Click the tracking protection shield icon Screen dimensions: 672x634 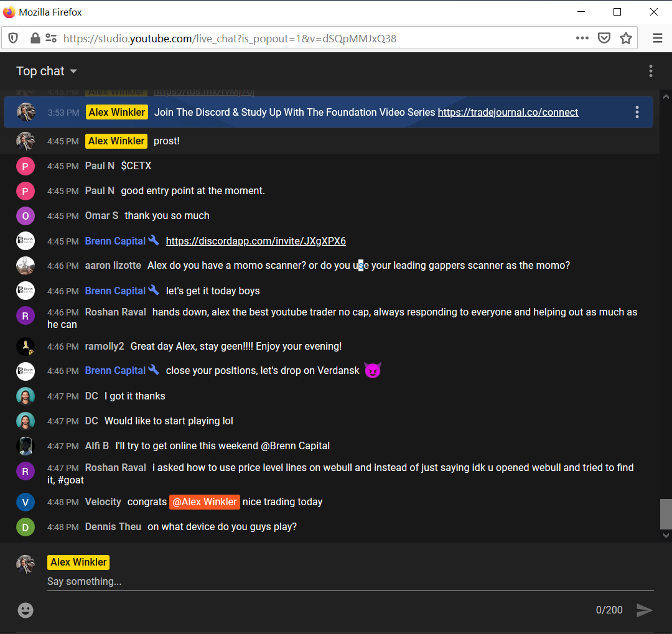pos(12,37)
